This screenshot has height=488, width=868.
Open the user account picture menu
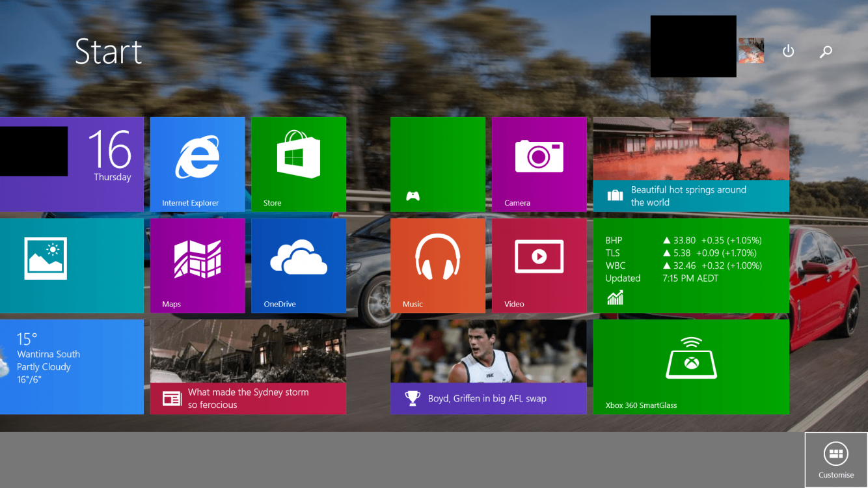(x=751, y=51)
